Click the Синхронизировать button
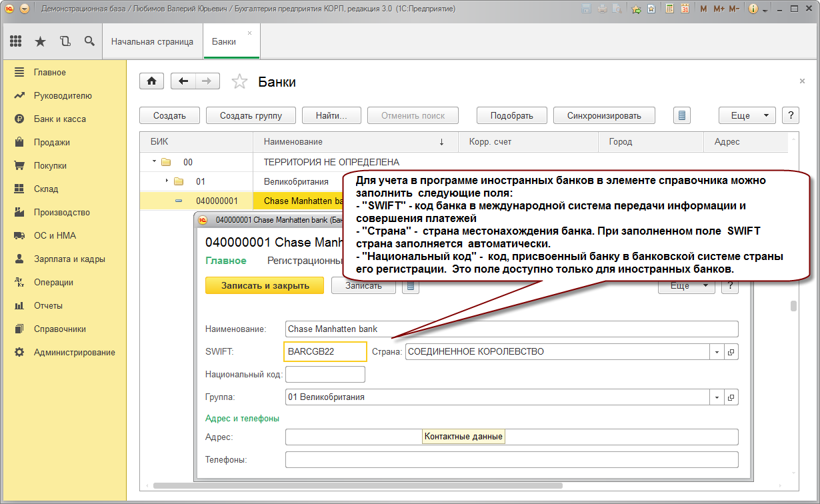The width and height of the screenshot is (820, 504). (x=604, y=115)
